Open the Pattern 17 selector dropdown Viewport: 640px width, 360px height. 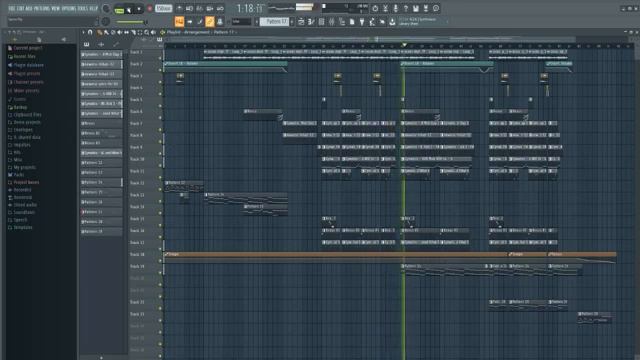274,21
